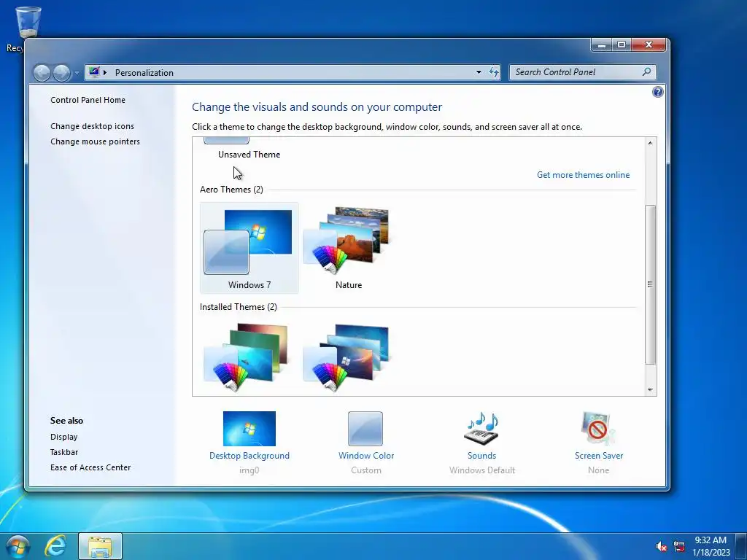Select the Windows 7 Aero theme
The height and width of the screenshot is (560, 747).
[249, 248]
